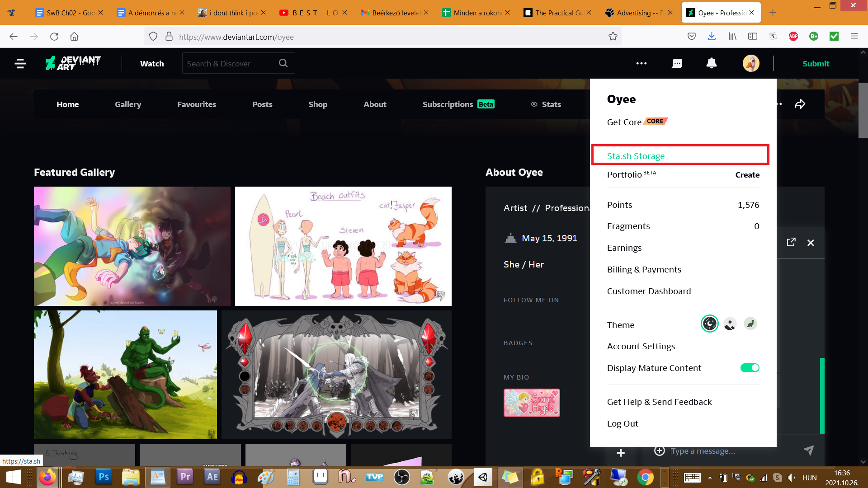Click Log Out link

click(623, 423)
